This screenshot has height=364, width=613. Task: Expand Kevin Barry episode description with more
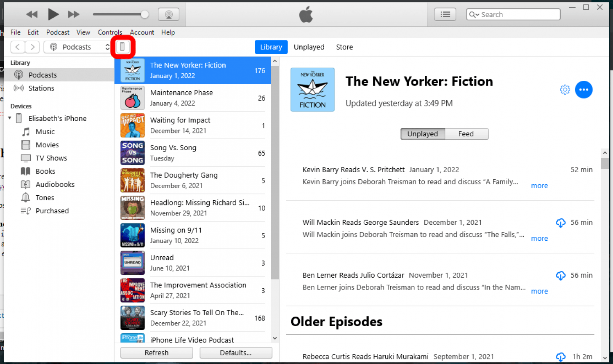[539, 186]
